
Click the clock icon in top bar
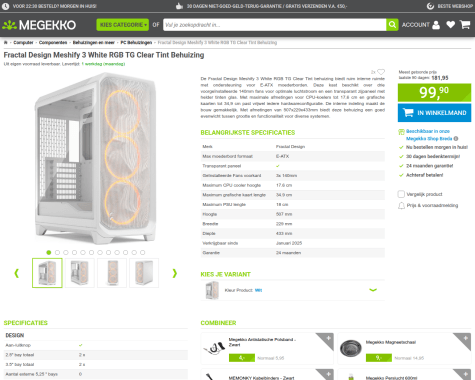(6, 6)
